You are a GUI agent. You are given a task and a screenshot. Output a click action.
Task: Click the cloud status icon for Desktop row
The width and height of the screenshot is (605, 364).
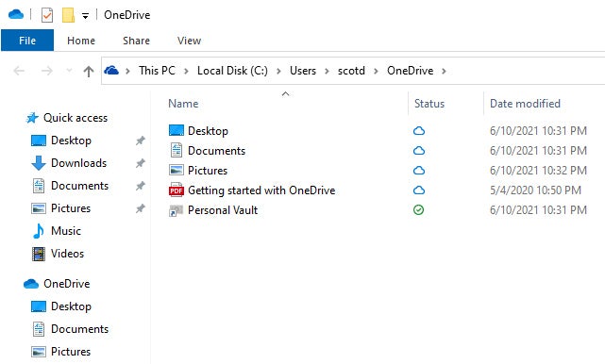tap(419, 131)
